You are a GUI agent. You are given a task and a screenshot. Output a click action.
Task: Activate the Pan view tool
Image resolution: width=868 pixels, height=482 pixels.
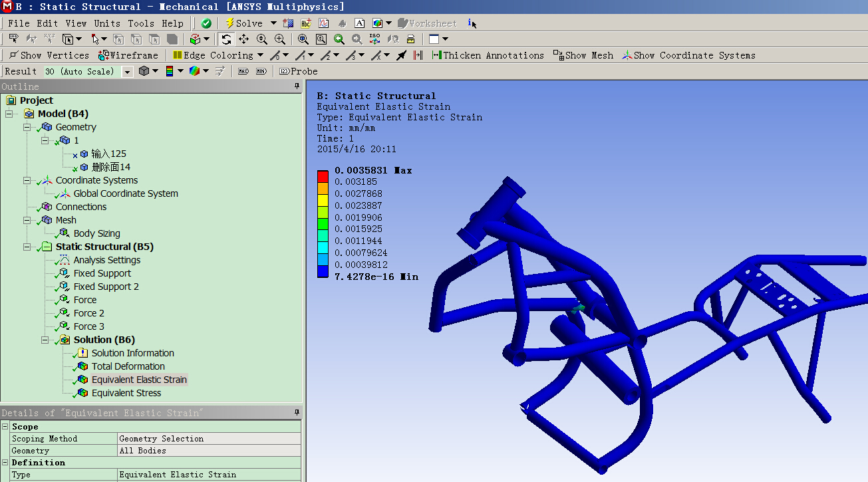[243, 39]
